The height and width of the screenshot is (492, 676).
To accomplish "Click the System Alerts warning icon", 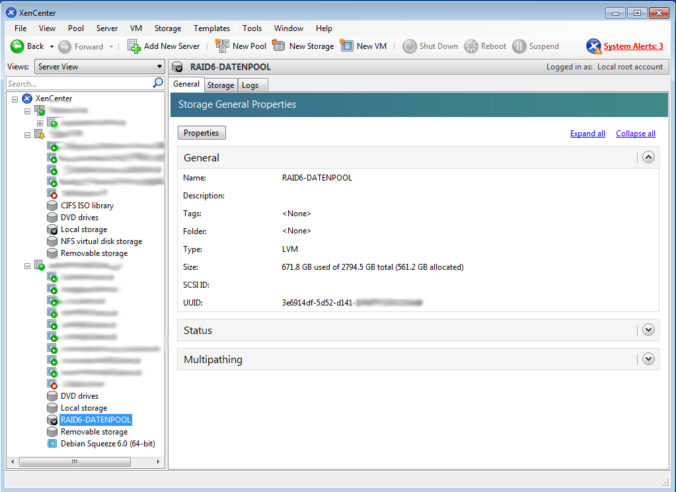I will point(594,46).
